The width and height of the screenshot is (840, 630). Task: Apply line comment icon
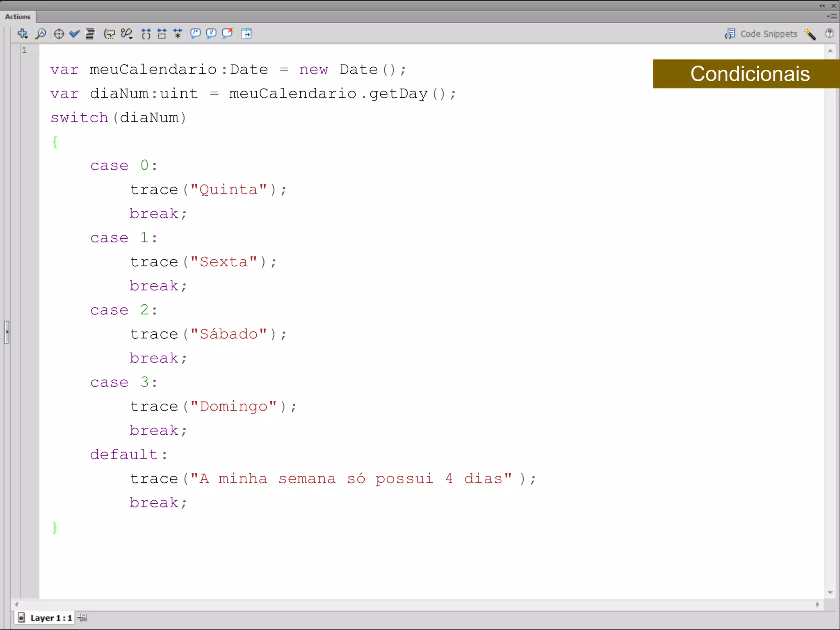pos(211,34)
